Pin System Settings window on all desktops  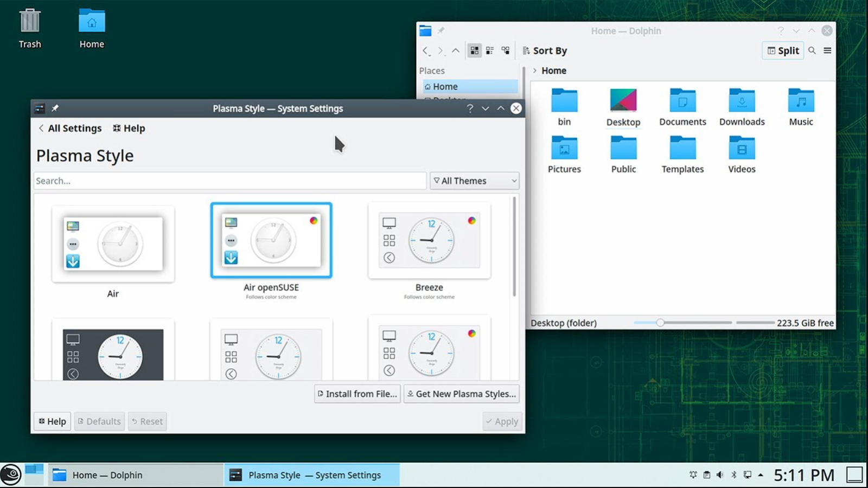[55, 108]
